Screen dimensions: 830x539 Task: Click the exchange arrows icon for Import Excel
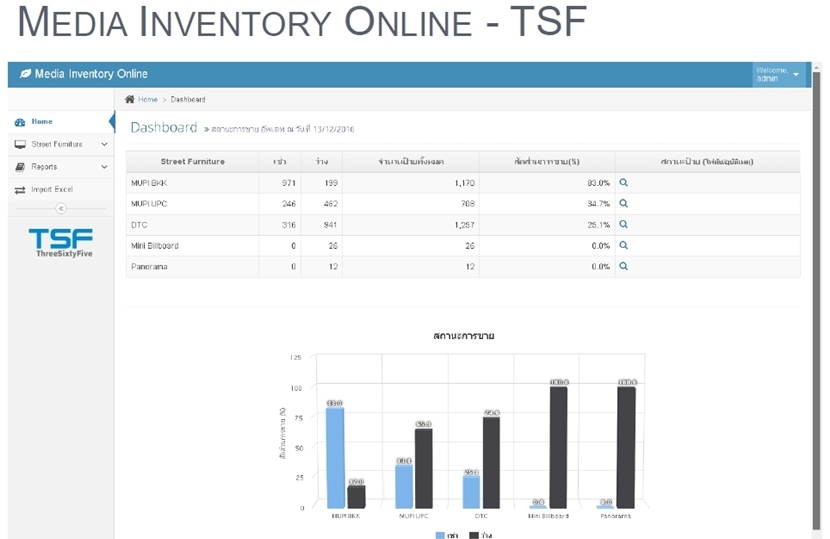(x=20, y=190)
